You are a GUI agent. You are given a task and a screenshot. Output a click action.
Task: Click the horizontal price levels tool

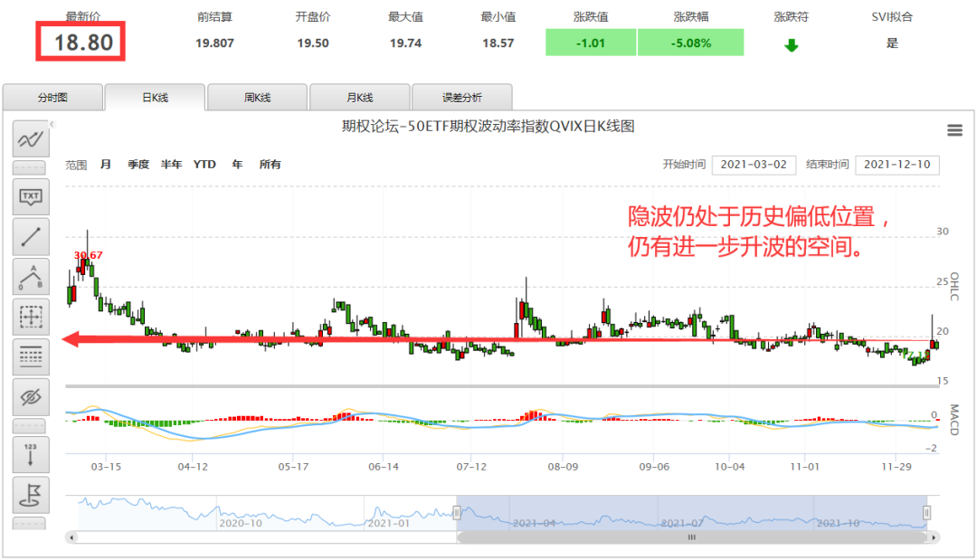(31, 356)
